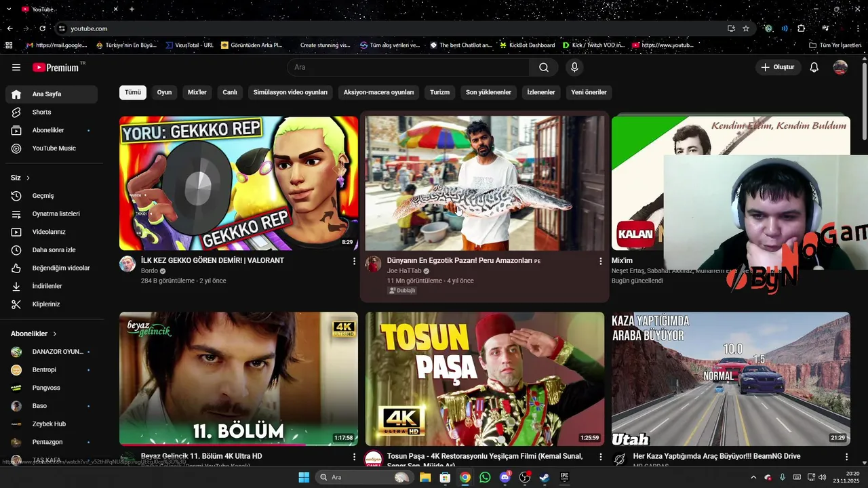This screenshot has width=868, height=488.
Task: Open Chrome tab search dropdown arrow
Action: [8, 9]
